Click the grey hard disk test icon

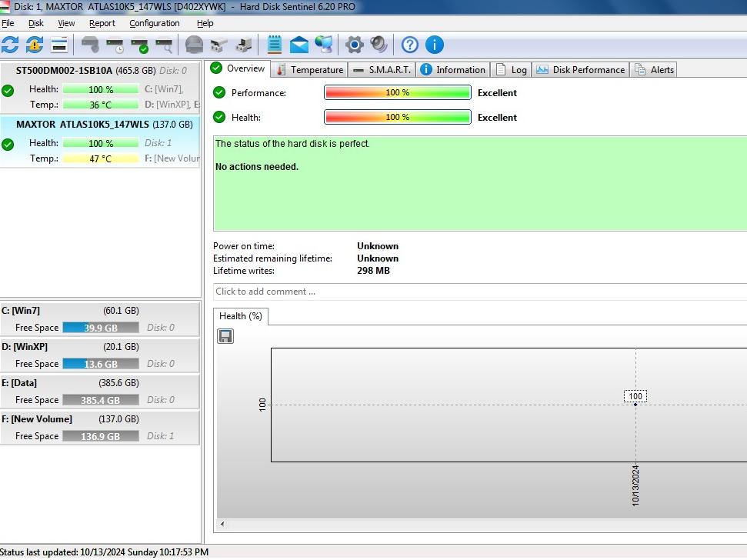click(x=90, y=45)
